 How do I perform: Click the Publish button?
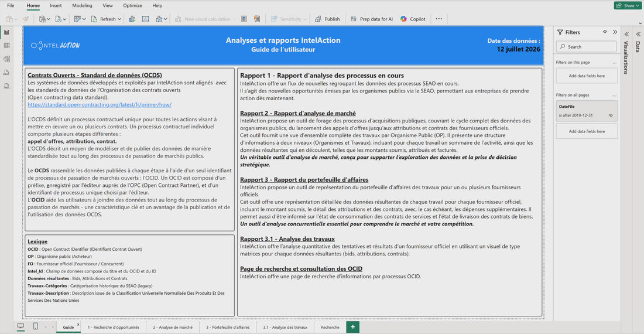tap(327, 19)
